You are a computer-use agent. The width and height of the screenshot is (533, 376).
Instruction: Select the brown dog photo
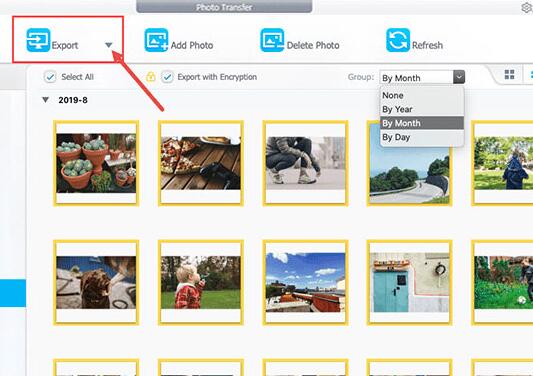pyautogui.click(x=96, y=283)
